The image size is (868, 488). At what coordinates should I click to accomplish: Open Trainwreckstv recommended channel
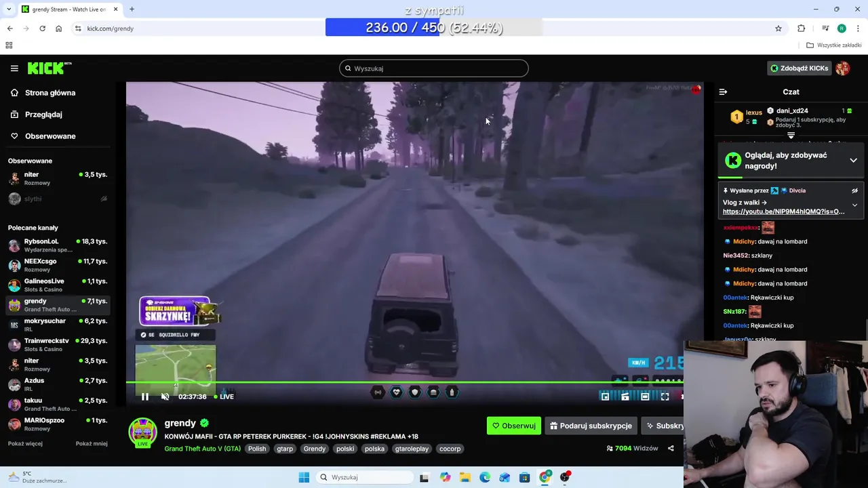(58, 344)
